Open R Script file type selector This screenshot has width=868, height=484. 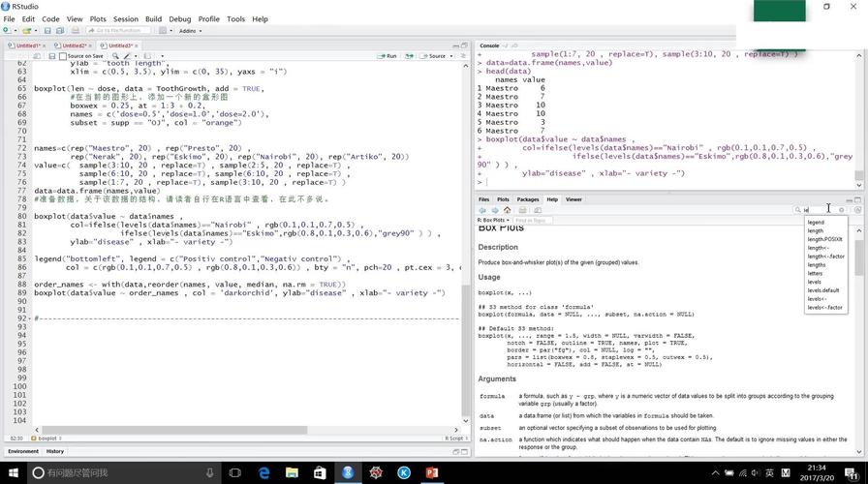click(456, 439)
